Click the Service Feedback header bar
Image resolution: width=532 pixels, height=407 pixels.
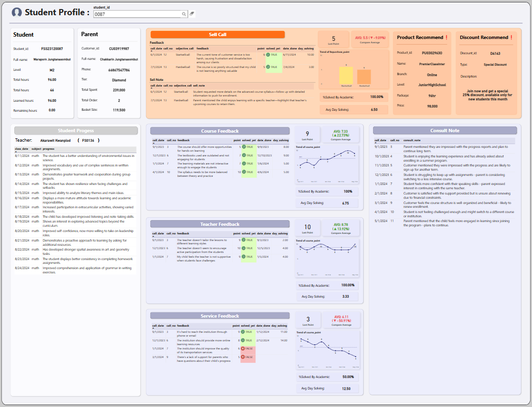click(x=220, y=316)
